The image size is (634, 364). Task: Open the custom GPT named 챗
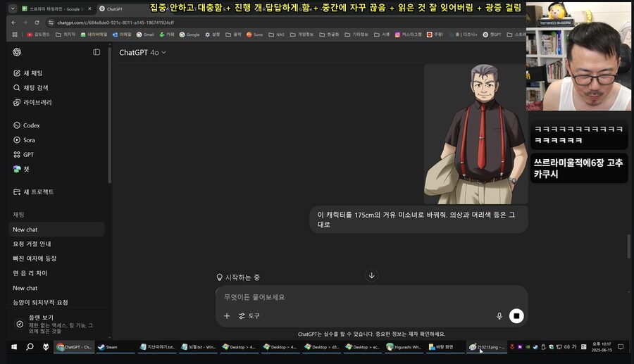(21, 169)
